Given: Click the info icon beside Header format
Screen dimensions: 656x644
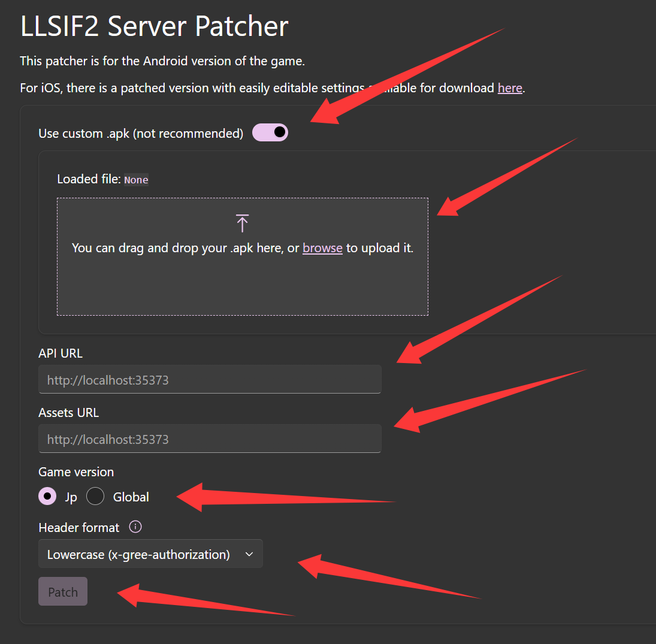Looking at the screenshot, I should tap(135, 527).
